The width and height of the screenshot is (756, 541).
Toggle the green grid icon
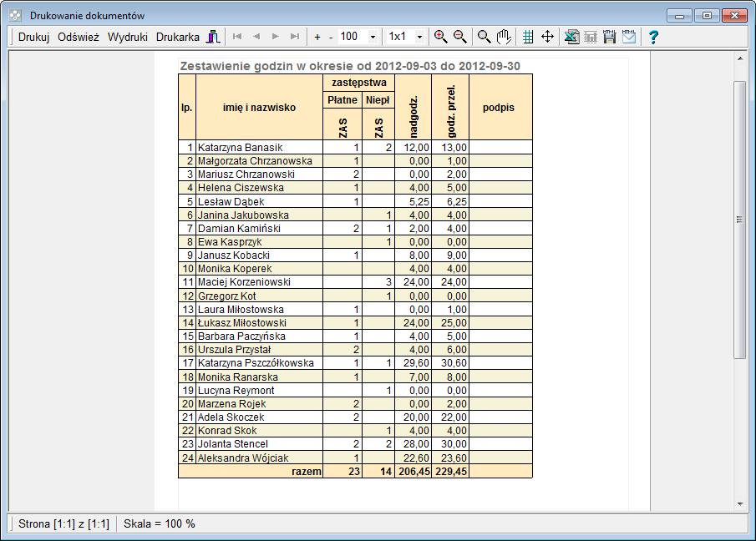pos(528,37)
